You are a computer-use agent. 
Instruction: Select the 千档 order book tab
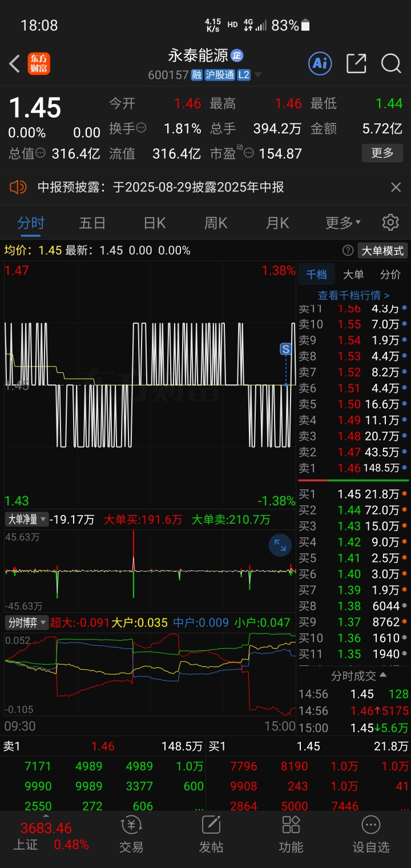pyautogui.click(x=316, y=274)
